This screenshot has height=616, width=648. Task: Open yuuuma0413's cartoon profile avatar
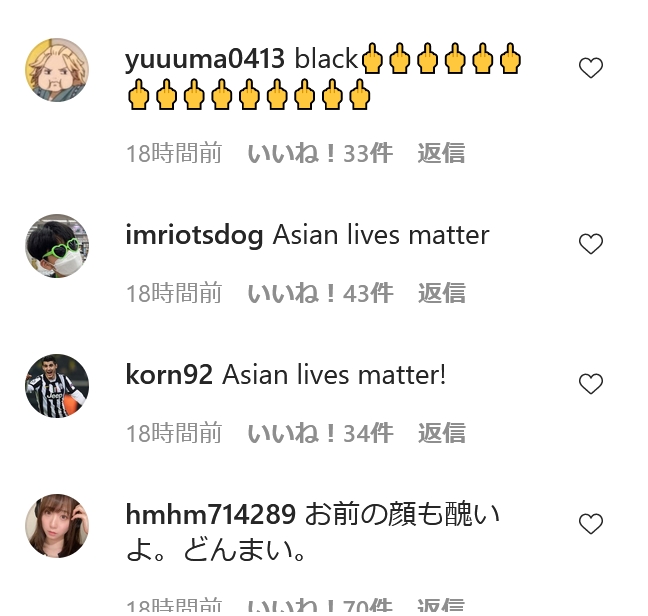57,70
